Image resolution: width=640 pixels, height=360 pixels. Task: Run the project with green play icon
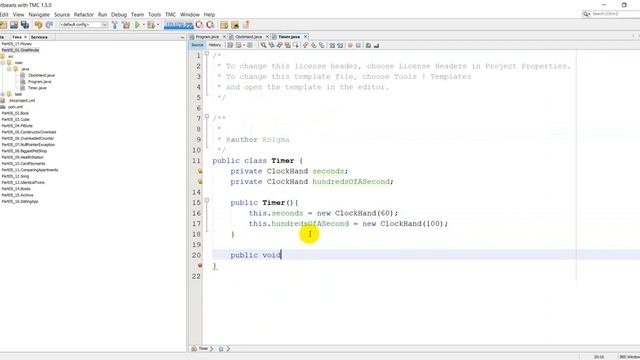click(138, 25)
